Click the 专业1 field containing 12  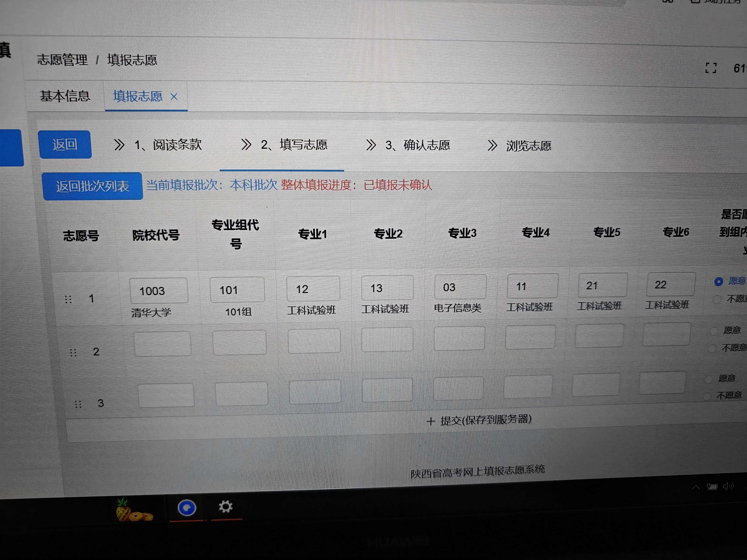point(313,289)
